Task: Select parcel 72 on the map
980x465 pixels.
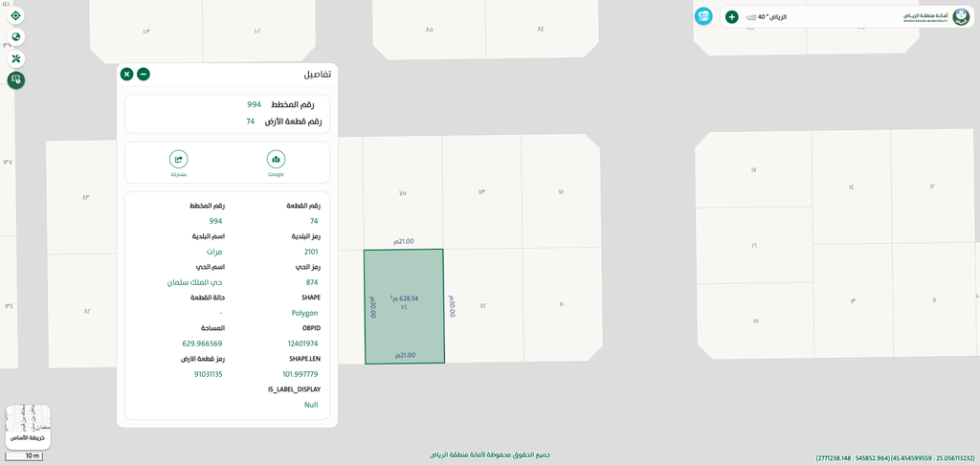Action: (x=483, y=305)
